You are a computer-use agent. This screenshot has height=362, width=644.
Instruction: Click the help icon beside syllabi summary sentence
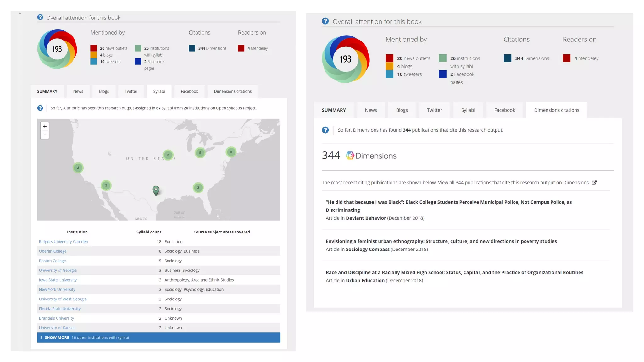click(x=40, y=108)
